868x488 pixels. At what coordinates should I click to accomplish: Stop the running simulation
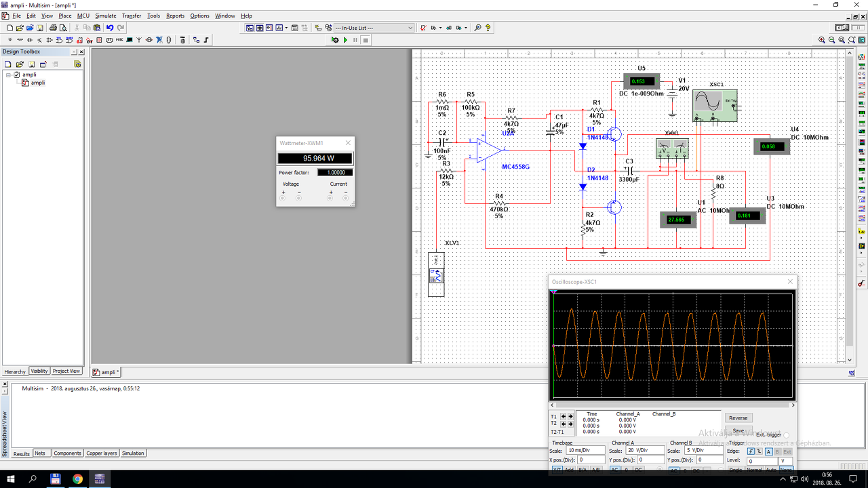pyautogui.click(x=366, y=40)
